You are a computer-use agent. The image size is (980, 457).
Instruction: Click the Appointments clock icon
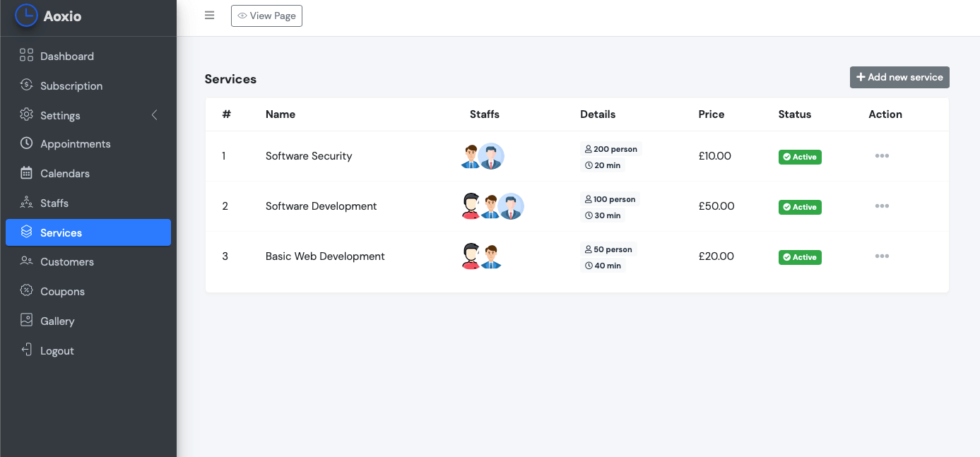(x=26, y=143)
